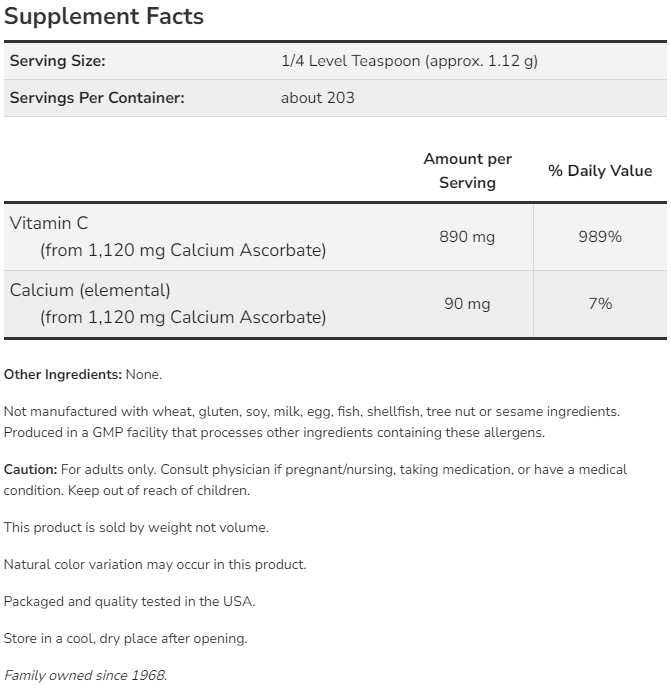Select the 1/4 Level Teaspoon serving value

click(409, 61)
